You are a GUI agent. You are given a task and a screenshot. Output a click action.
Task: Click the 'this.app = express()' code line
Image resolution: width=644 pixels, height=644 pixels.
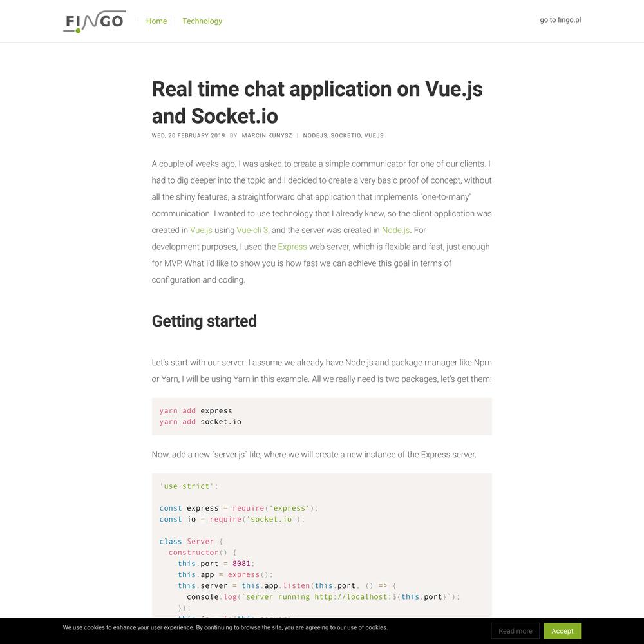(x=225, y=574)
